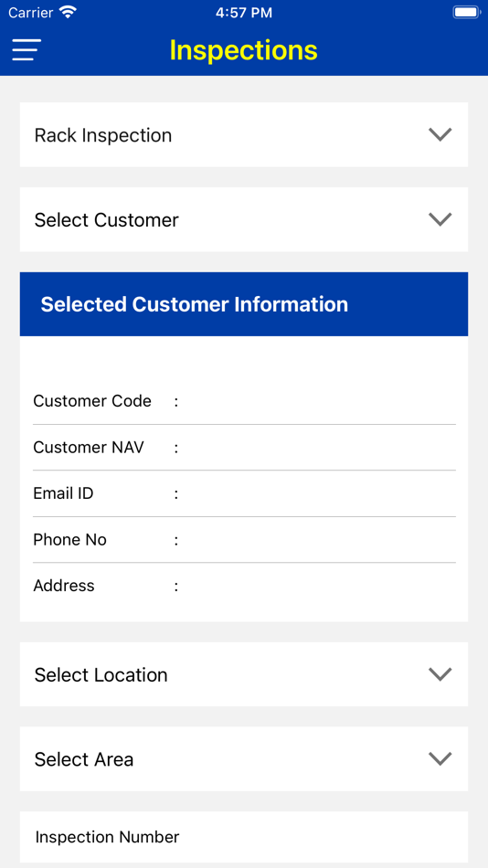Tap the Phone No row
The width and height of the screenshot is (488, 868).
244,540
